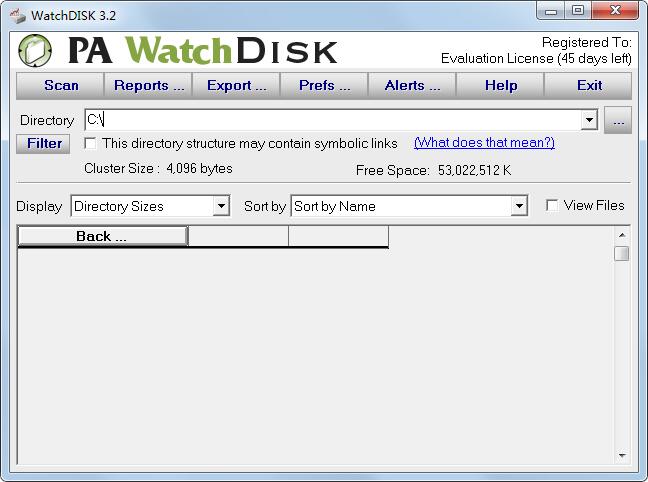Click the browse directory ellipsis button
Viewport: 648px width, 482px height.
[618, 120]
